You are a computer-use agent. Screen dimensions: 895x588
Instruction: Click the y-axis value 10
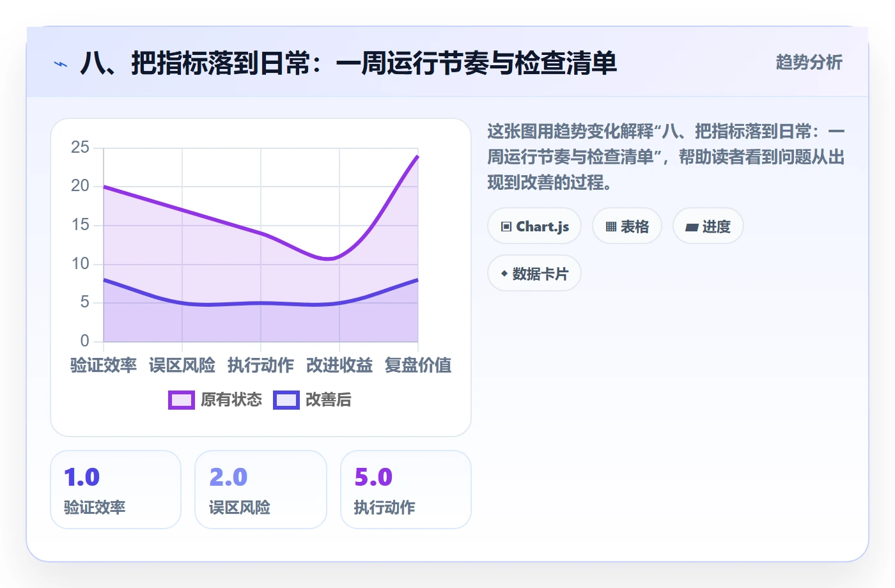80,264
